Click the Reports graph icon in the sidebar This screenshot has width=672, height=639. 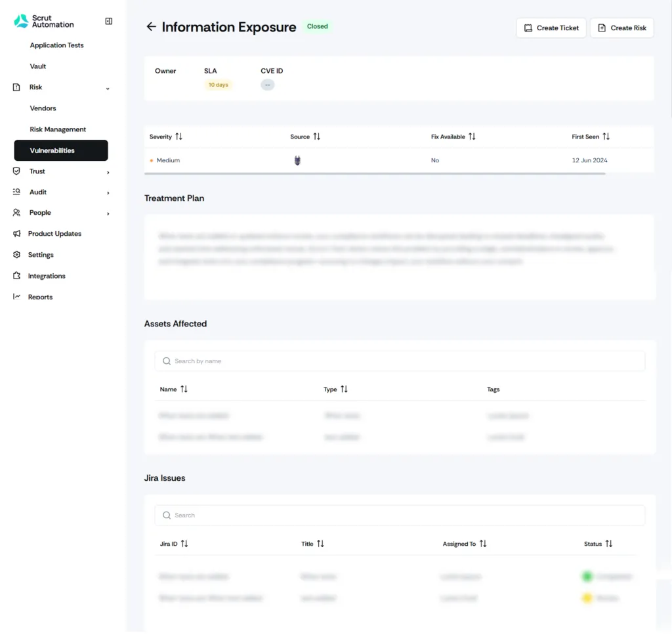(x=18, y=297)
